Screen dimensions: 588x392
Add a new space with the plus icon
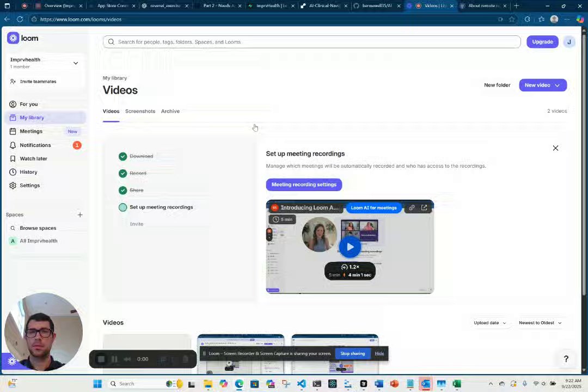click(x=80, y=215)
